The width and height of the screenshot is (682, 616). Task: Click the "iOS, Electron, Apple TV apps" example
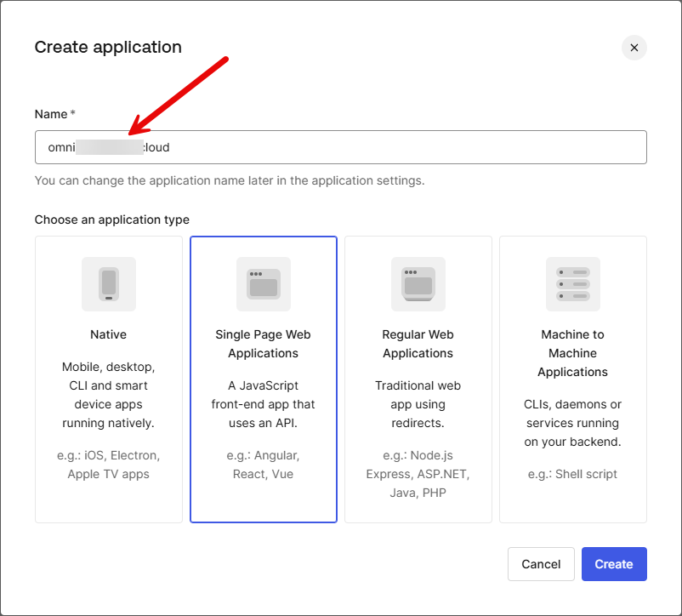tap(109, 465)
